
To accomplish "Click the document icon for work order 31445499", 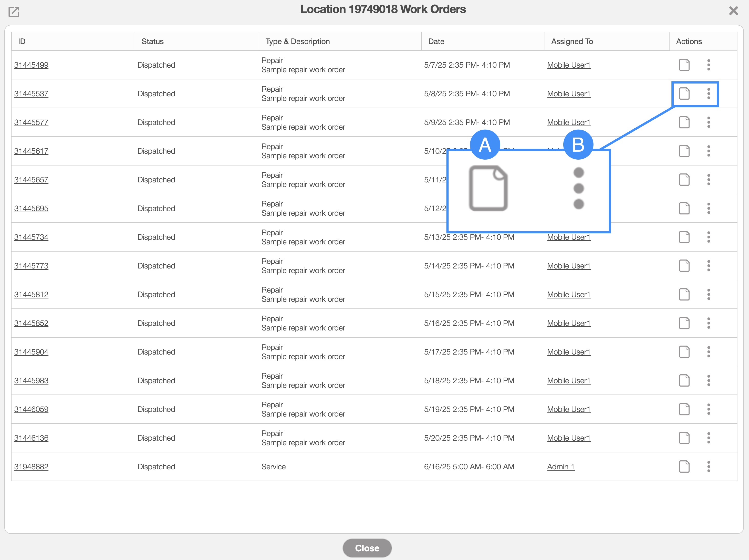I will [684, 65].
